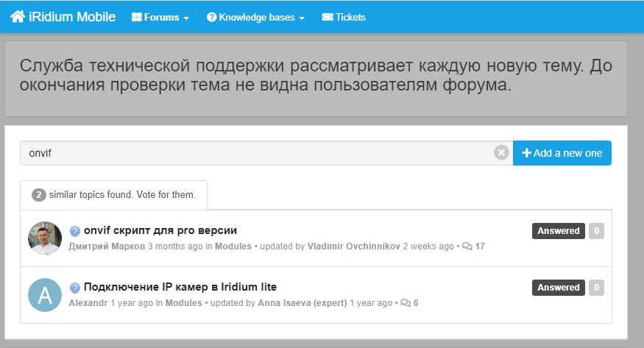Click the vote count on the Подключение IP камер topic
Screen dimensions: 644x348
point(596,287)
